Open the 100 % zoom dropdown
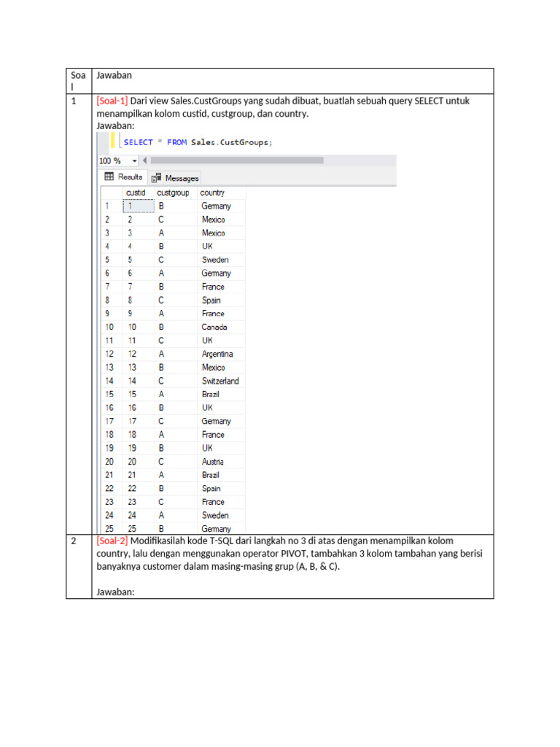This screenshot has height=747, width=560. click(134, 161)
